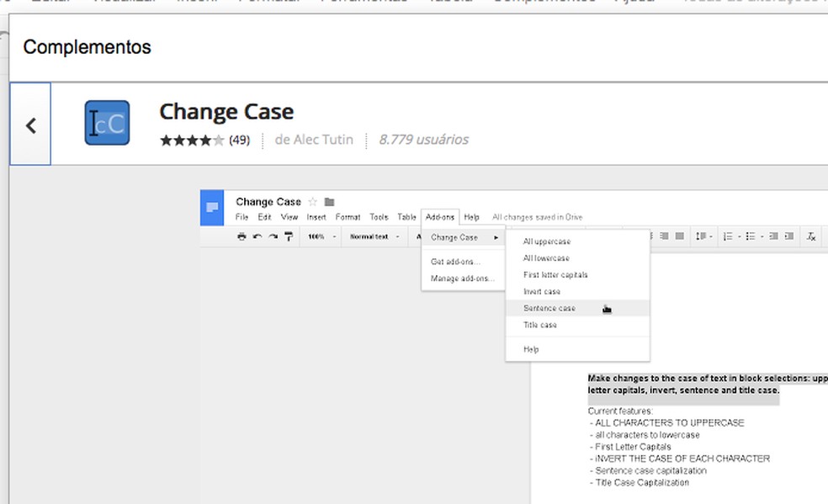Expand the line spacing dropdown
The height and width of the screenshot is (504, 828).
coord(703,237)
